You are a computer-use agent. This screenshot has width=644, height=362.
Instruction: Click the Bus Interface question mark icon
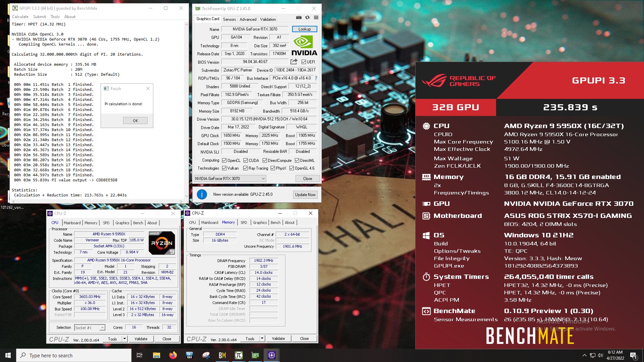coord(316,78)
